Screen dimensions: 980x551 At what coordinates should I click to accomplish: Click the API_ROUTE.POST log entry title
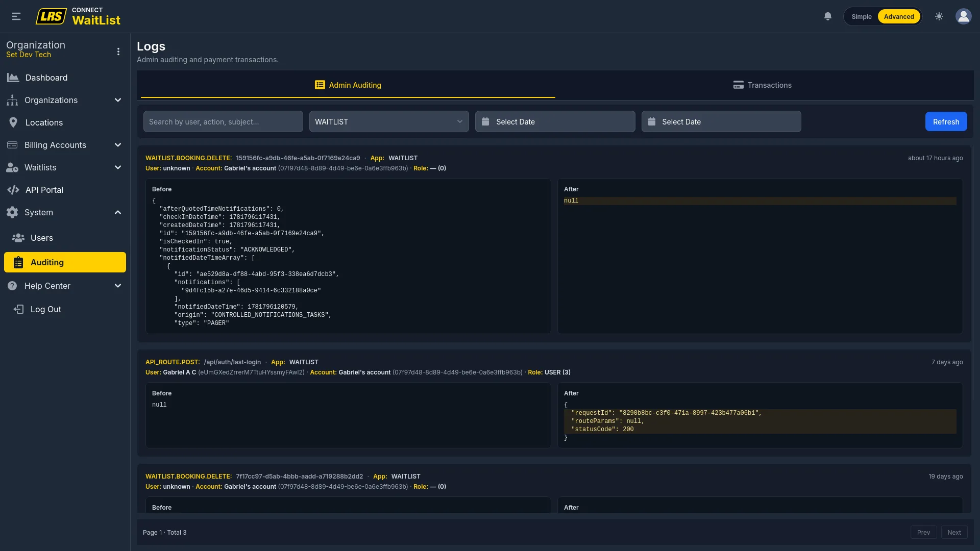pos(173,362)
